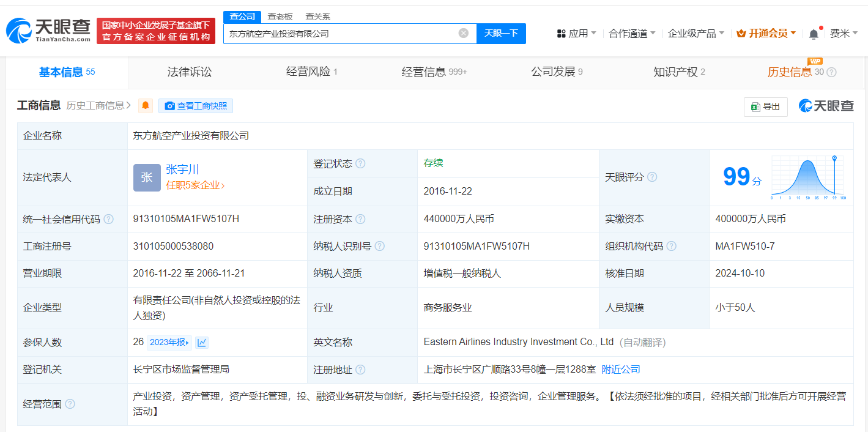Click help icon next to 统一社会信用代码
The width and height of the screenshot is (868, 432).
coord(108,219)
